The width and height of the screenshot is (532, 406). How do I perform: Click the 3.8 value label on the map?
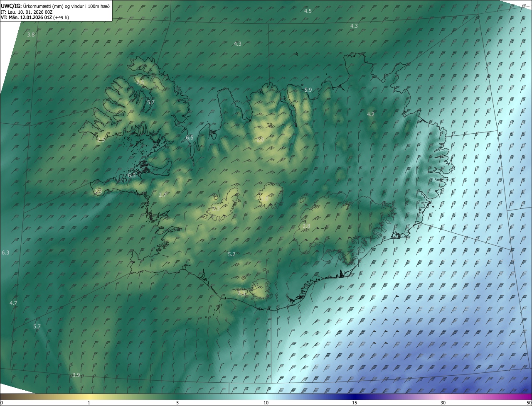(x=31, y=35)
